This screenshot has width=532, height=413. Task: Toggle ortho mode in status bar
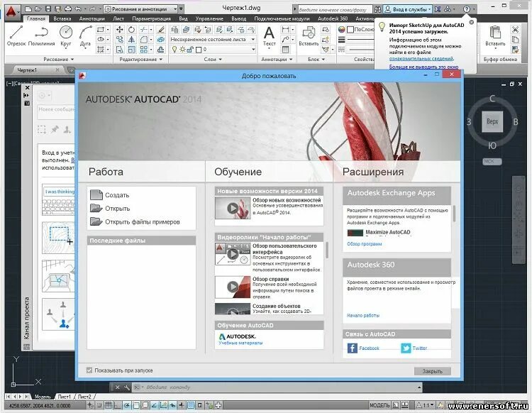(x=117, y=405)
